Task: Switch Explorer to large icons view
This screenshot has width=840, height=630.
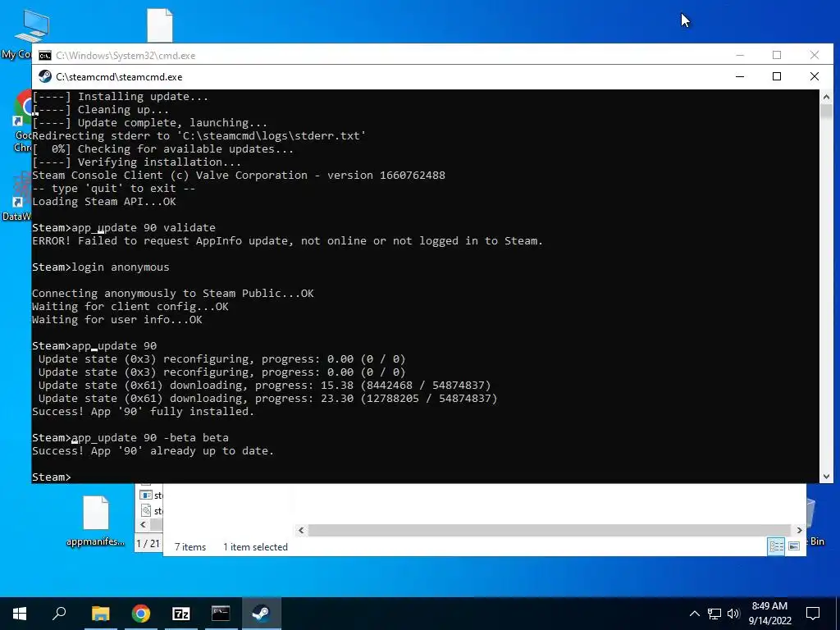Action: click(794, 546)
